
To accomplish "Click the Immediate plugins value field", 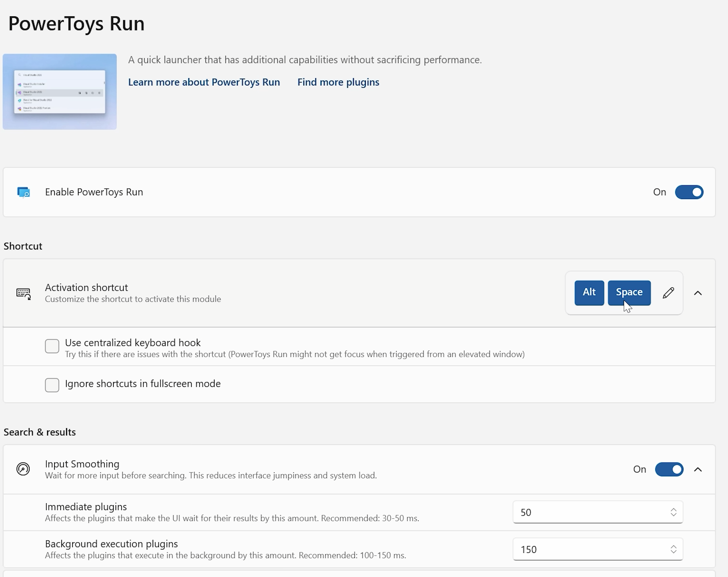I will [x=598, y=512].
